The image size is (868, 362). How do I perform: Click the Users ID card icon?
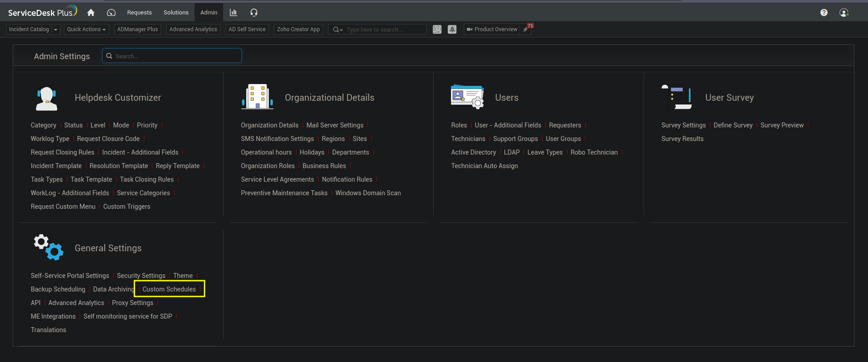coord(467,97)
